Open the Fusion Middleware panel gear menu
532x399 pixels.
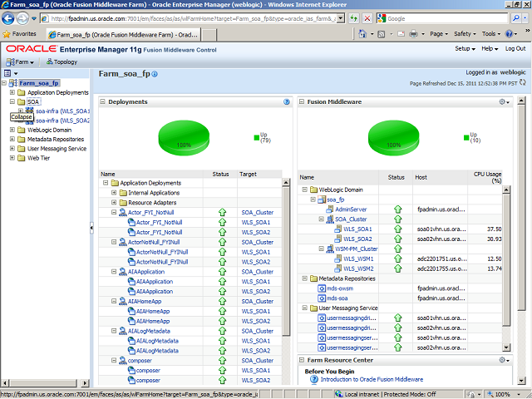504,102
